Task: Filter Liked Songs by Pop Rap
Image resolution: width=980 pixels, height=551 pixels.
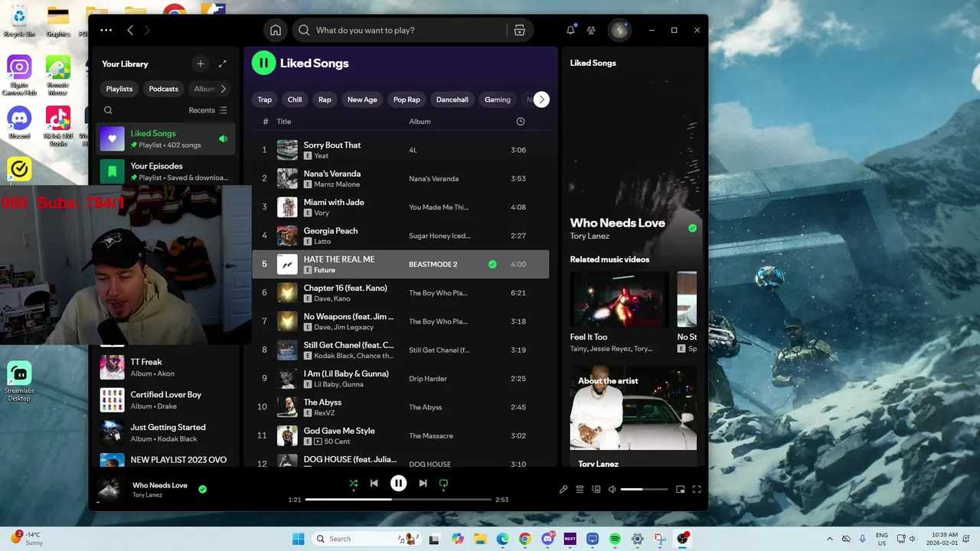Action: pos(407,99)
